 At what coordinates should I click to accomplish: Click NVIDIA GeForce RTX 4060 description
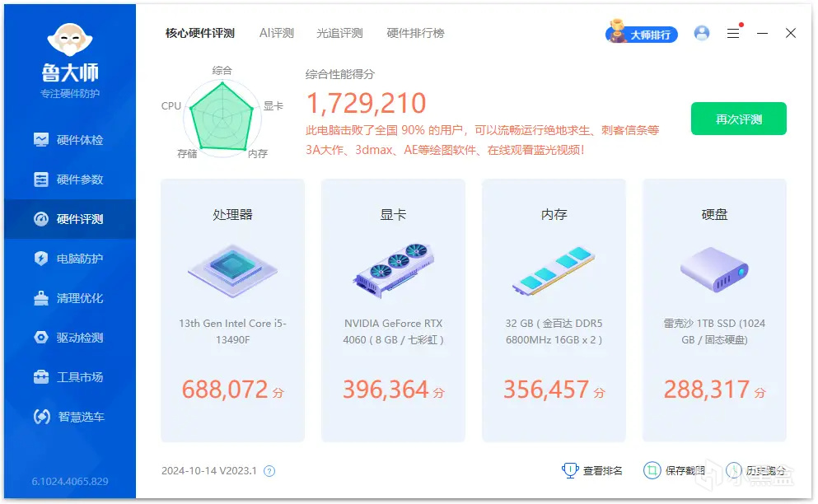pyautogui.click(x=394, y=331)
